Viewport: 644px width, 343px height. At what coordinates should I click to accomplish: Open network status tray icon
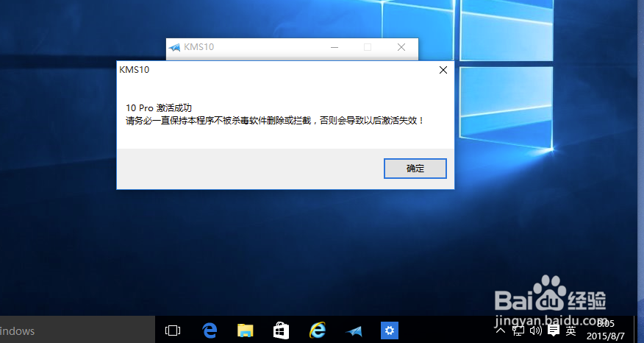[518, 330]
